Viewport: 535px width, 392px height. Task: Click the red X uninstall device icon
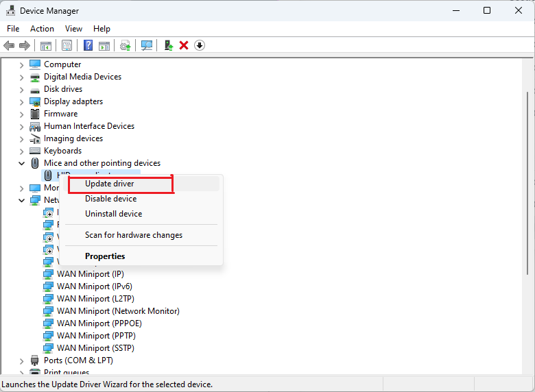pos(184,45)
